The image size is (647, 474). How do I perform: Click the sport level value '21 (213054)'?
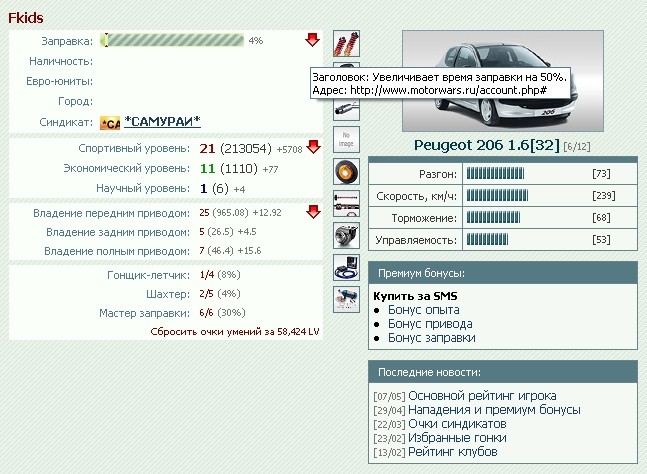[x=236, y=149]
